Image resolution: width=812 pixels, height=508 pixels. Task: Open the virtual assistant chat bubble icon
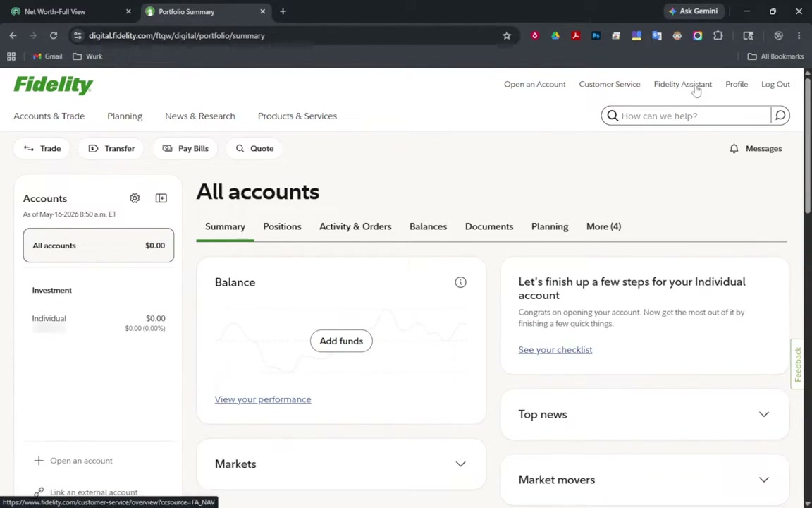tap(780, 116)
